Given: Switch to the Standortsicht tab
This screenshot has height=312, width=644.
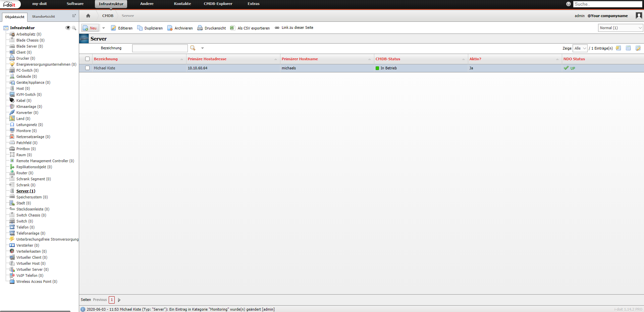Looking at the screenshot, I should (44, 16).
